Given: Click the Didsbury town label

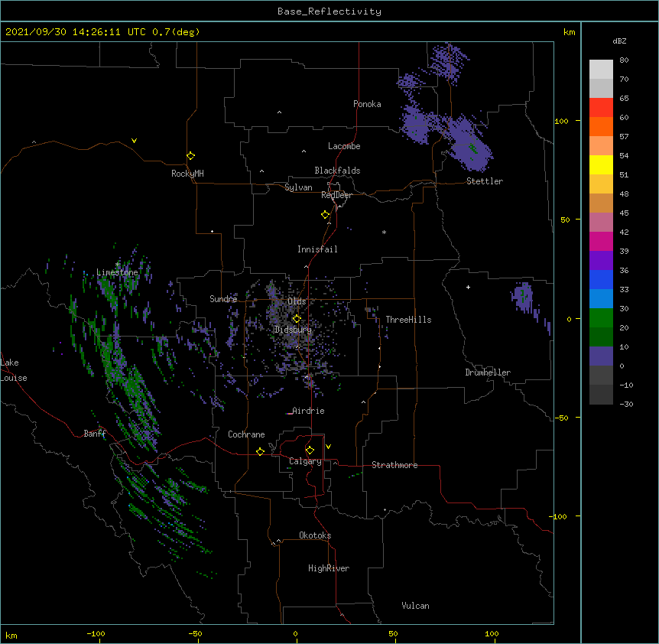Looking at the screenshot, I should (293, 330).
